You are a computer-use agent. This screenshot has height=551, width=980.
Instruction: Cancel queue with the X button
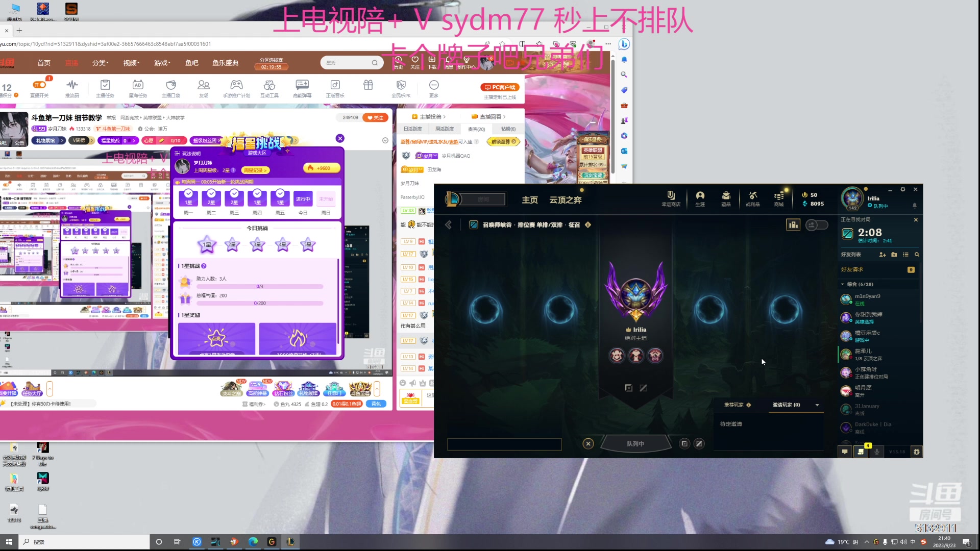pos(588,444)
